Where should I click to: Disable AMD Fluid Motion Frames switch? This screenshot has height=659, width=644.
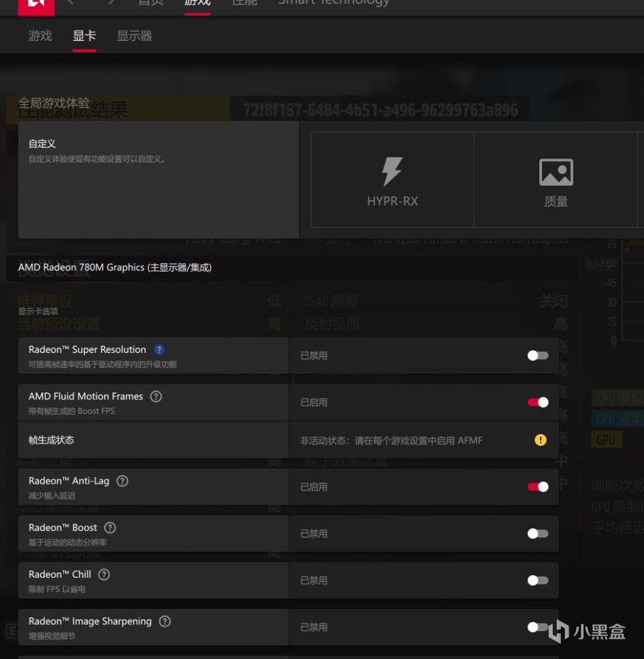[538, 402]
